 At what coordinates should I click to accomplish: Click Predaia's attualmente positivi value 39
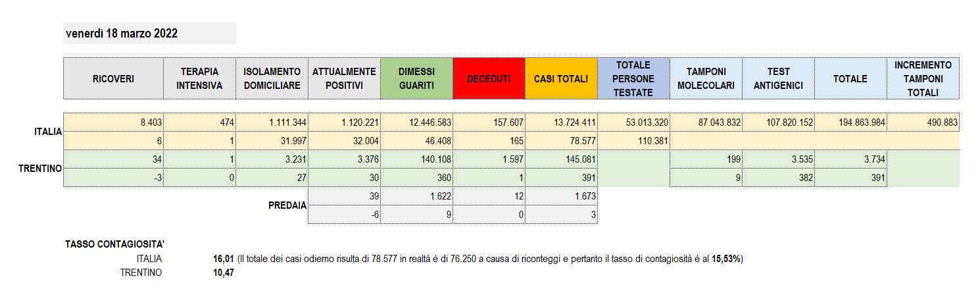(x=344, y=196)
